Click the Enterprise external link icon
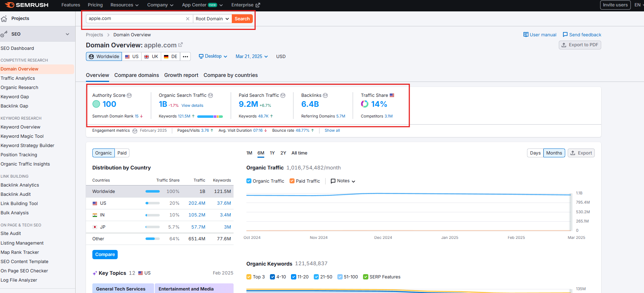 pyautogui.click(x=258, y=5)
